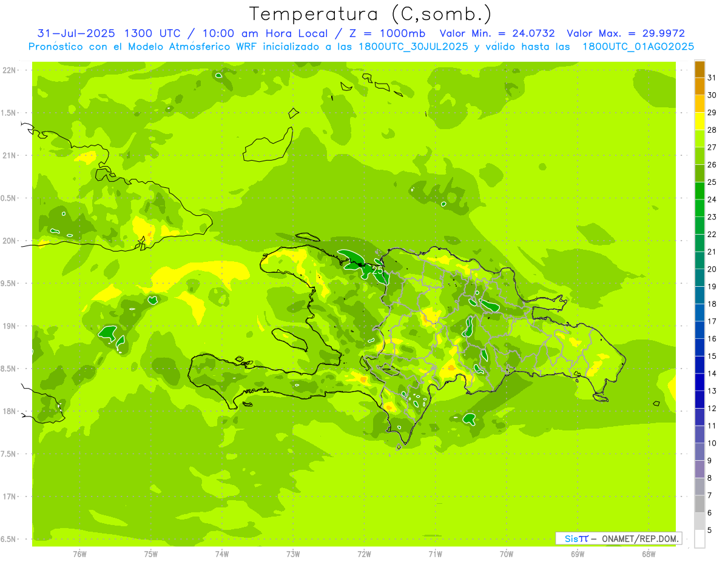This screenshot has width=728, height=562.
Task: Click legend value '20'
Action: click(712, 269)
